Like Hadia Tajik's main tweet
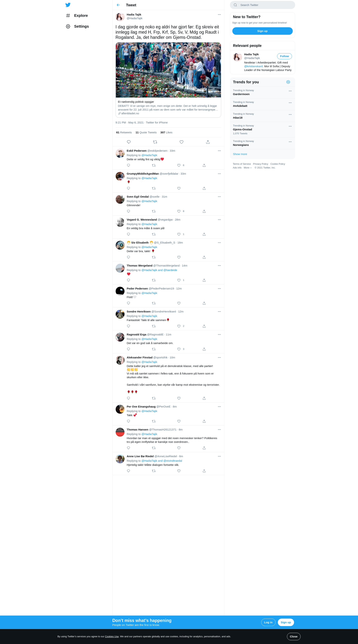 181,142
